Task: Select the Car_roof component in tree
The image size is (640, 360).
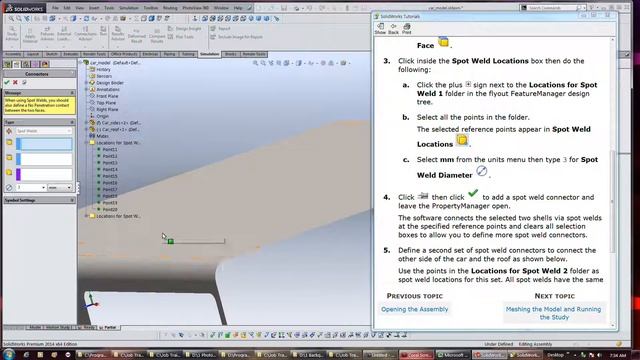Action: tap(114, 129)
